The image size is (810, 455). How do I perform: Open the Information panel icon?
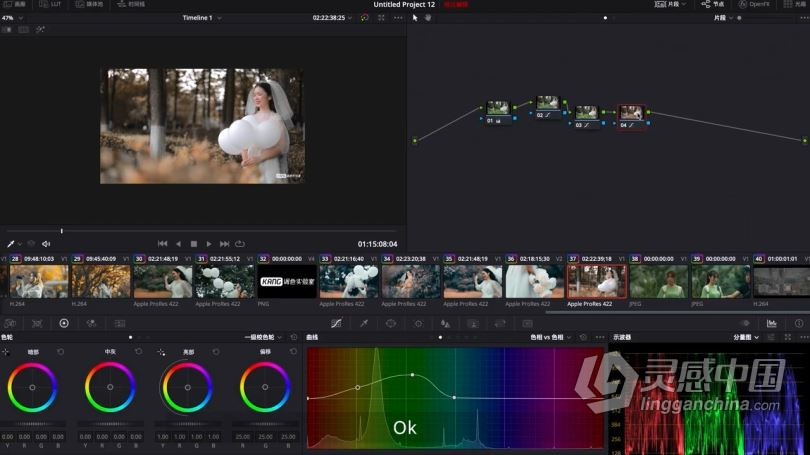tap(799, 323)
